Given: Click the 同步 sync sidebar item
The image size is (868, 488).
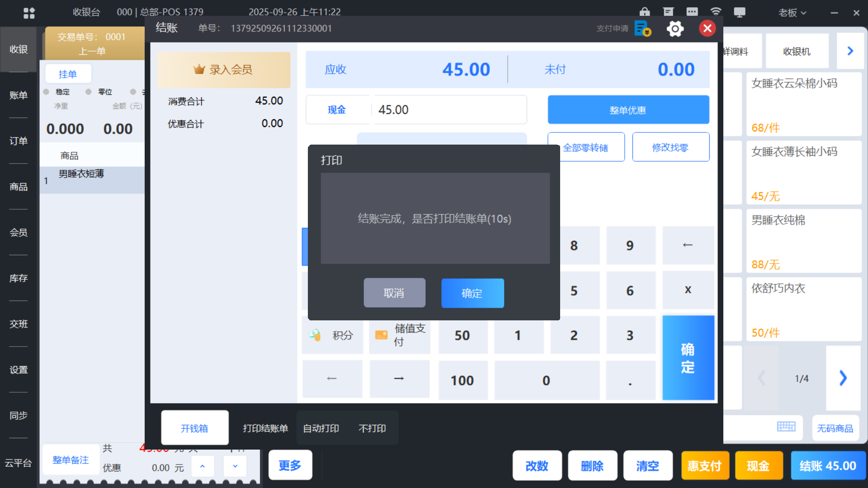Looking at the screenshot, I should (x=19, y=415).
